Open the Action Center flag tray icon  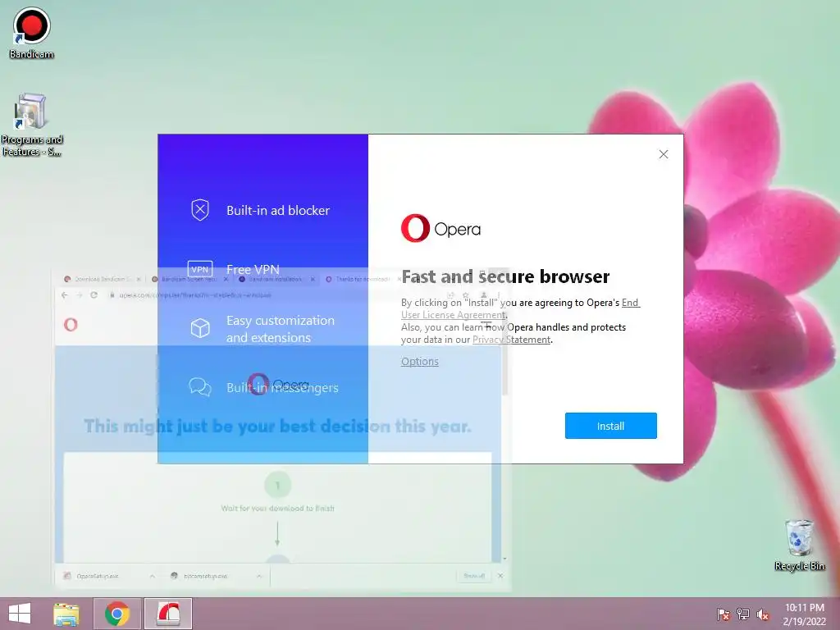pyautogui.click(x=724, y=614)
